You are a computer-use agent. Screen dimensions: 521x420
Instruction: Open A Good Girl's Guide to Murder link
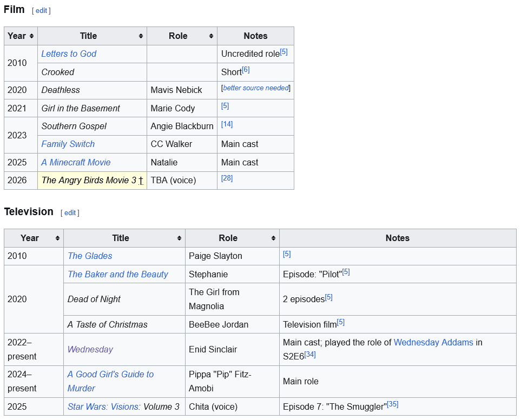coord(110,381)
